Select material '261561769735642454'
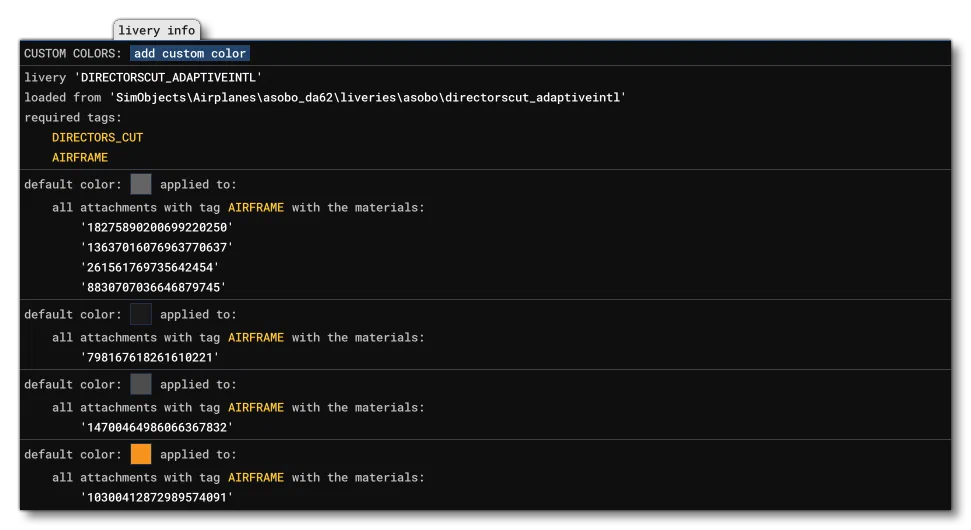The height and width of the screenshot is (530, 971). (150, 267)
